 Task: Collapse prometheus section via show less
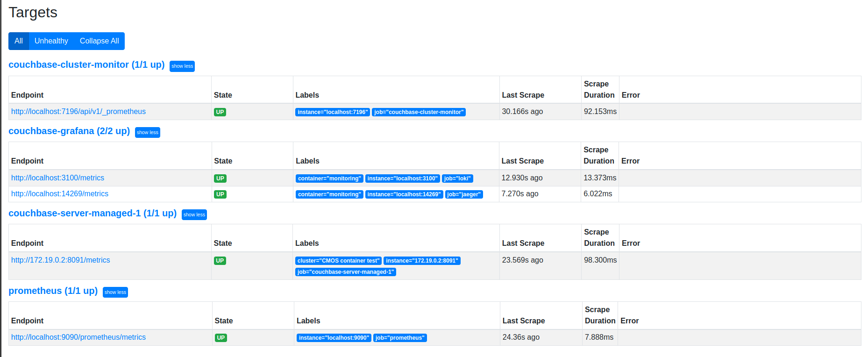pyautogui.click(x=115, y=293)
